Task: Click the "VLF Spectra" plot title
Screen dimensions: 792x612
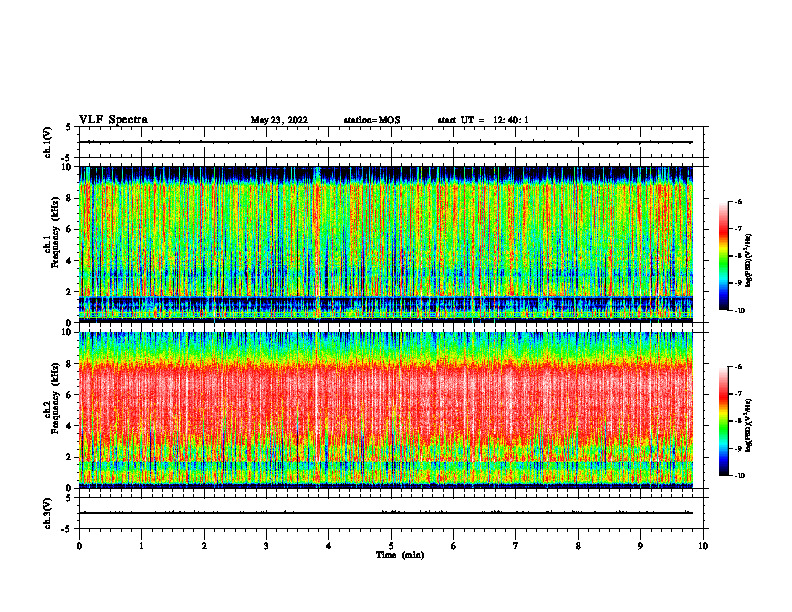Action: pos(113,120)
